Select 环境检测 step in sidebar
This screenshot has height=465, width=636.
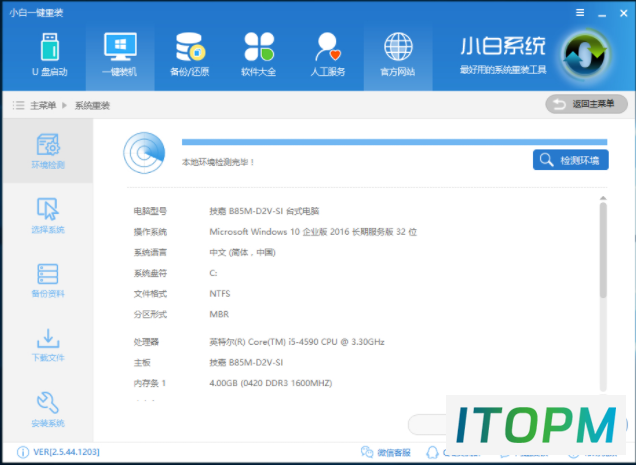(48, 151)
